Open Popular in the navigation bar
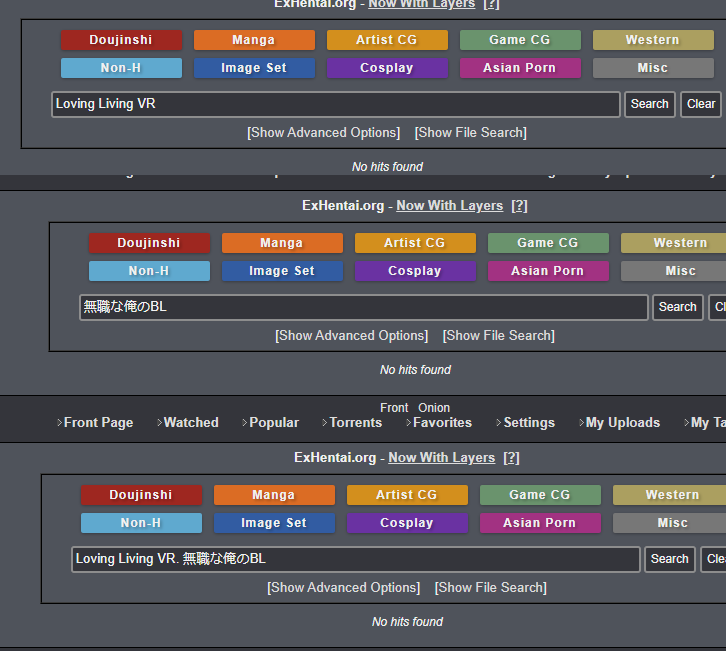This screenshot has height=651, width=726. click(x=274, y=422)
